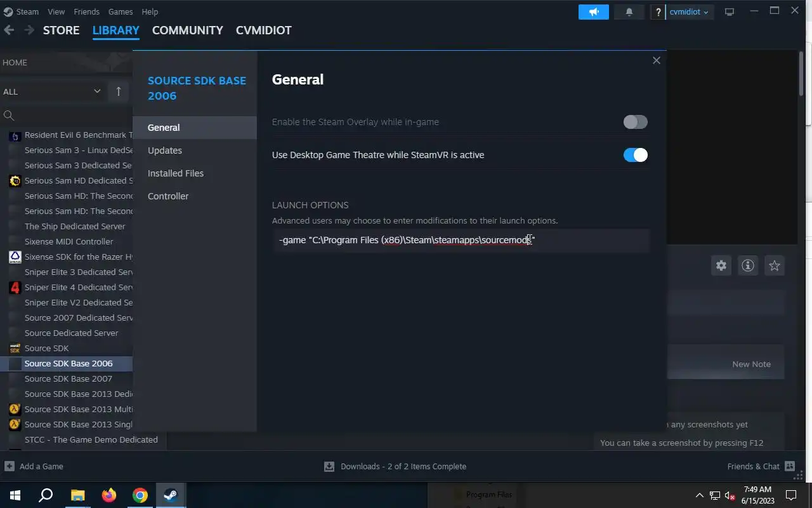Click into the launch options field
812x508 pixels.
point(461,240)
